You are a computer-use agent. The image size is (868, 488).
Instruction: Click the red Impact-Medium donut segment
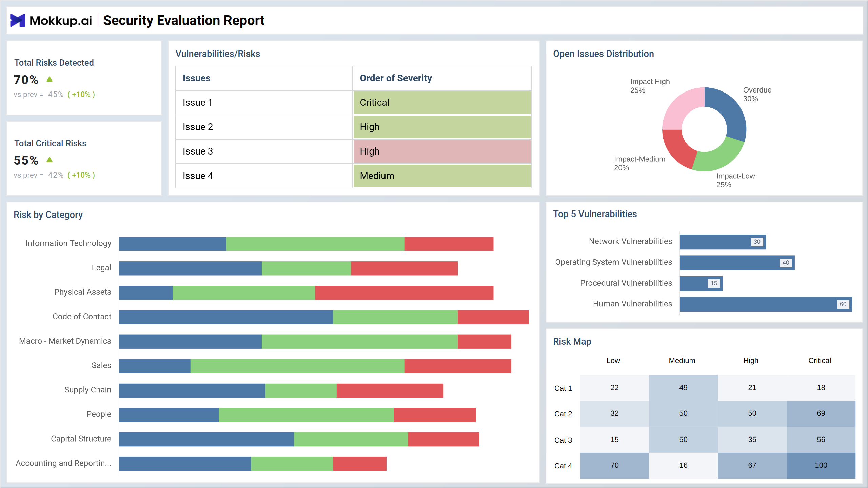click(678, 149)
